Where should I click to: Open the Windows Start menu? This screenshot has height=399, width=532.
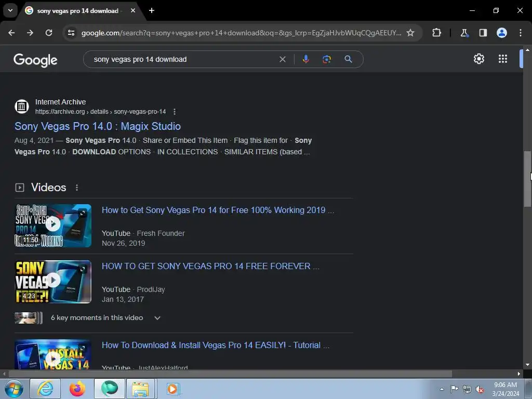pos(14,389)
